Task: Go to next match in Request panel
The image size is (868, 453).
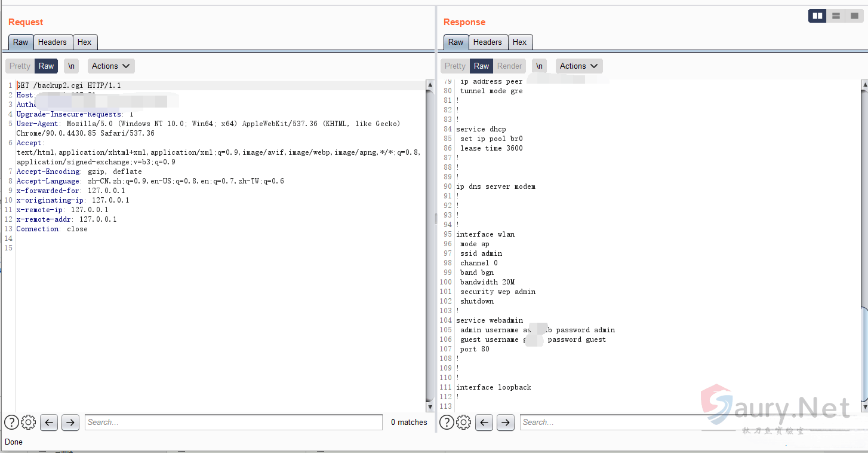Action: pyautogui.click(x=70, y=423)
